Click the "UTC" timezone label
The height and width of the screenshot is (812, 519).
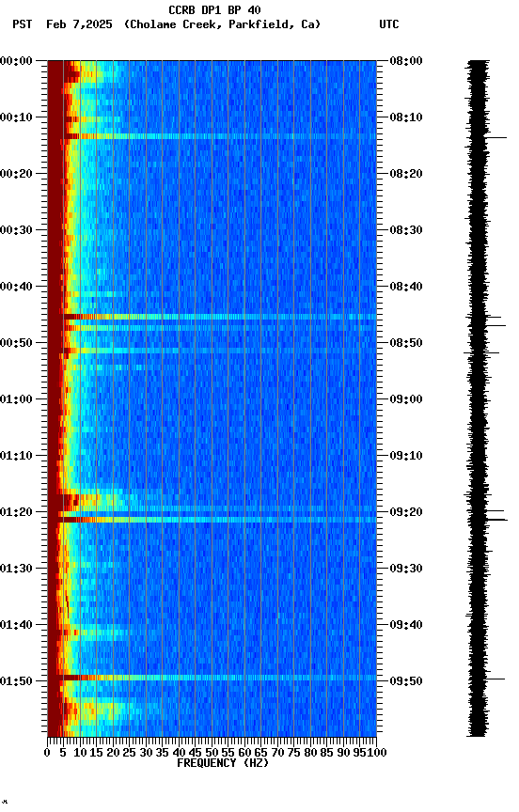pyautogui.click(x=389, y=24)
